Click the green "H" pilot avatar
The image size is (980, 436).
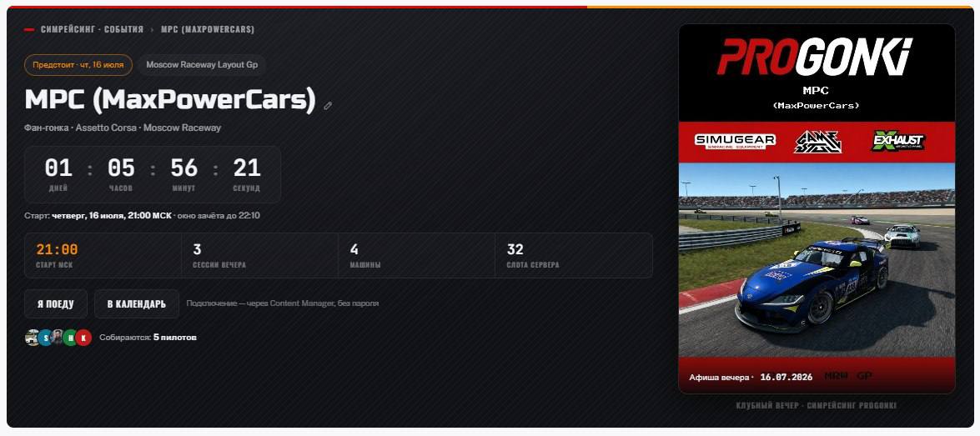click(71, 338)
